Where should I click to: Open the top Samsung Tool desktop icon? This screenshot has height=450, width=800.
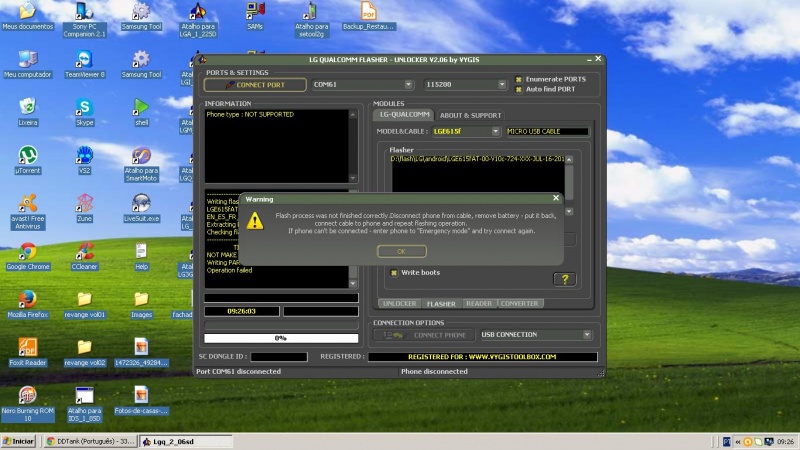pos(141,16)
